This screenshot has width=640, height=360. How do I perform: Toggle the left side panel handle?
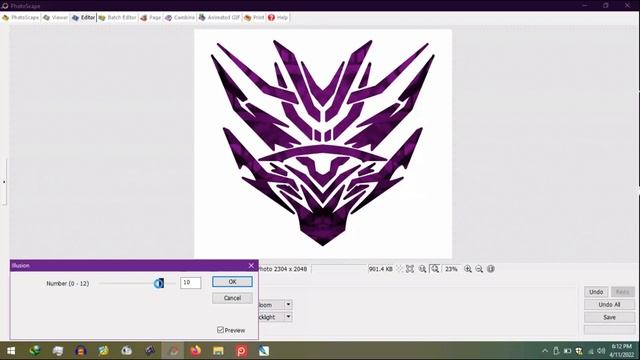4,182
